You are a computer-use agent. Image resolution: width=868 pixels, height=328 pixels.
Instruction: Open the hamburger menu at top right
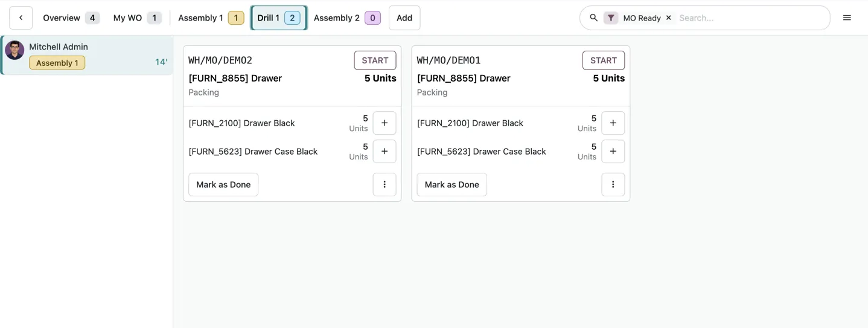847,18
